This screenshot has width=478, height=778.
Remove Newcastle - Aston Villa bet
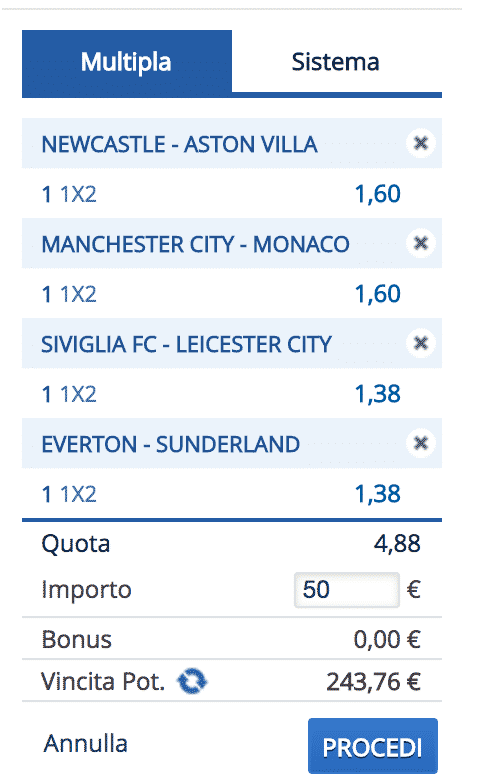tap(420, 143)
